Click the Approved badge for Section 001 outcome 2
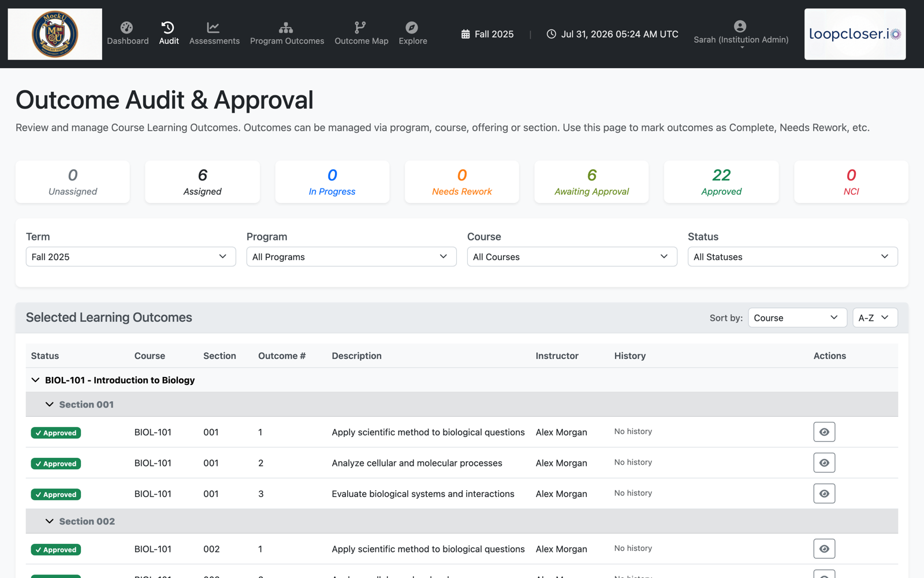This screenshot has height=578, width=924. click(56, 464)
